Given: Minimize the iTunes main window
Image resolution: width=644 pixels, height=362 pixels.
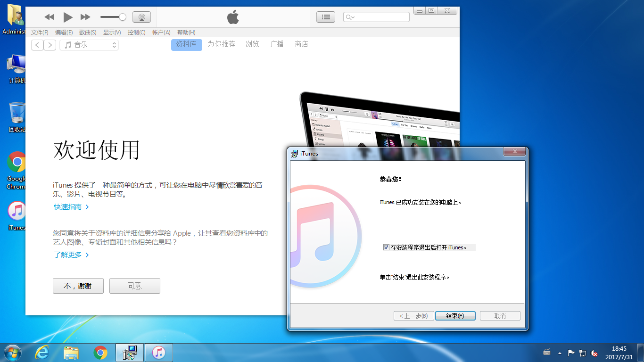Looking at the screenshot, I should pyautogui.click(x=420, y=10).
